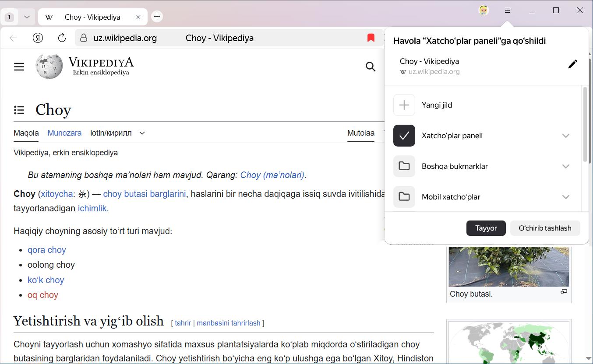Toggle the Xatcho'plar paneli checkmark
Screen dimensions: 593x364
[404, 136]
